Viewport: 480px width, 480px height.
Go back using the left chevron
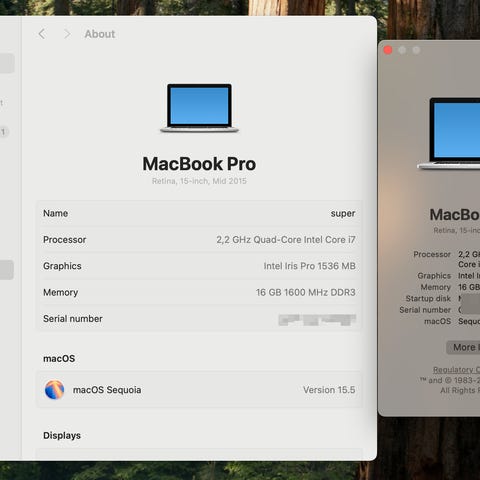[42, 34]
